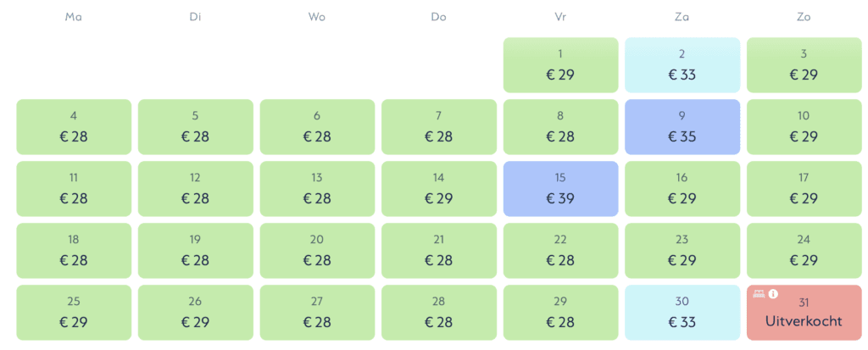868x350 pixels.
Task: Choose Wednesday 20 for € 28
Action: (x=317, y=251)
